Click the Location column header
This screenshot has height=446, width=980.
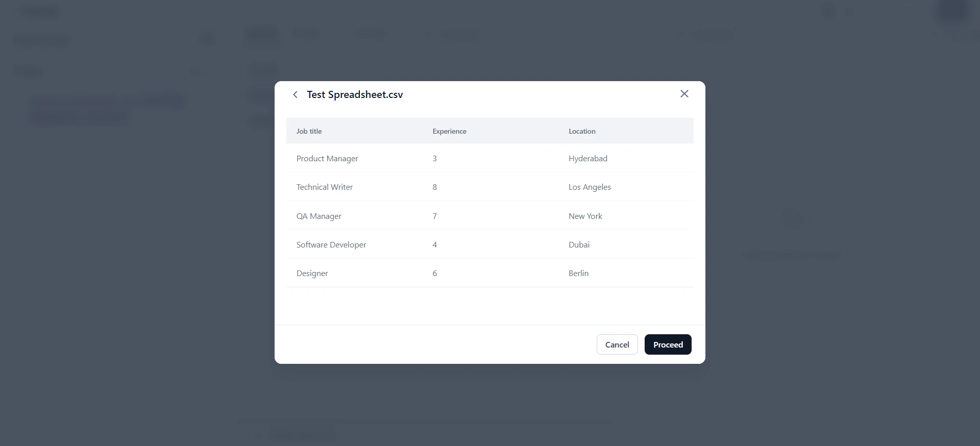(x=581, y=131)
